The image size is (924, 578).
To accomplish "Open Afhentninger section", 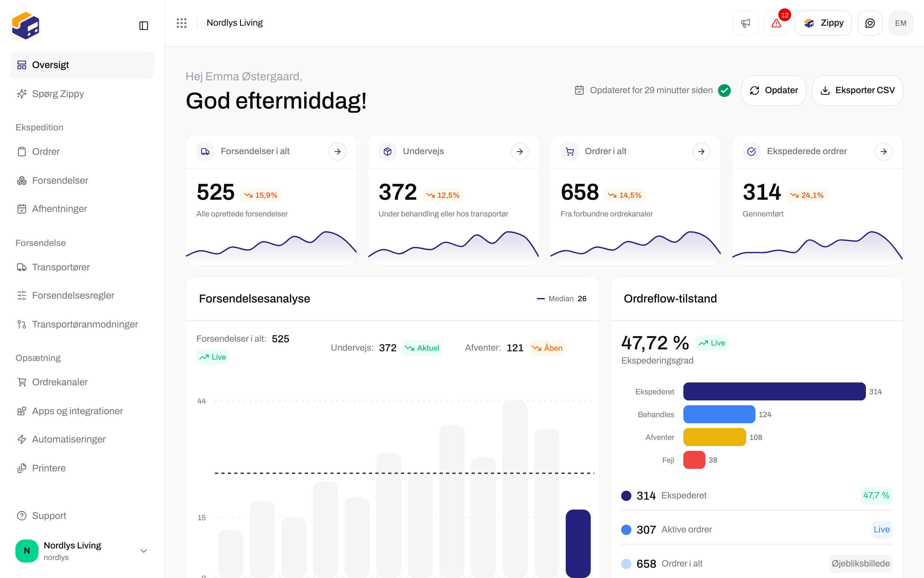I will click(x=82, y=209).
